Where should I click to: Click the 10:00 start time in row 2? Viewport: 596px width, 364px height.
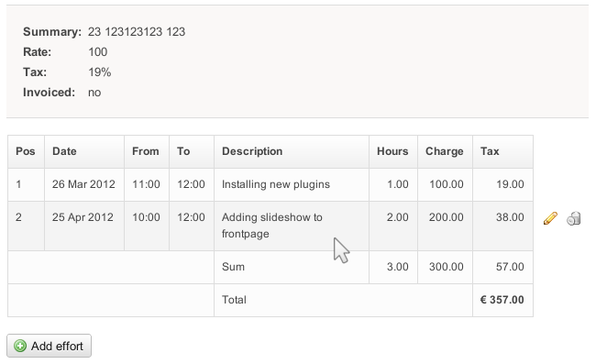tap(146, 217)
